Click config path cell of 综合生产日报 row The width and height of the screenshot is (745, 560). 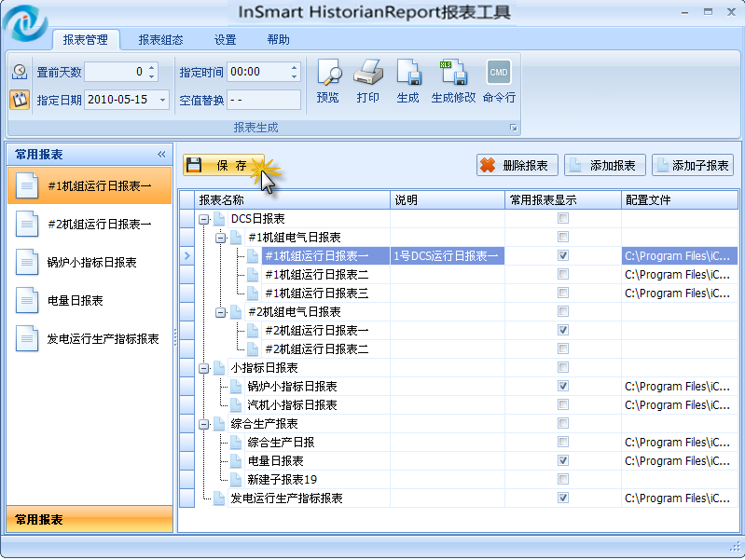680,443
